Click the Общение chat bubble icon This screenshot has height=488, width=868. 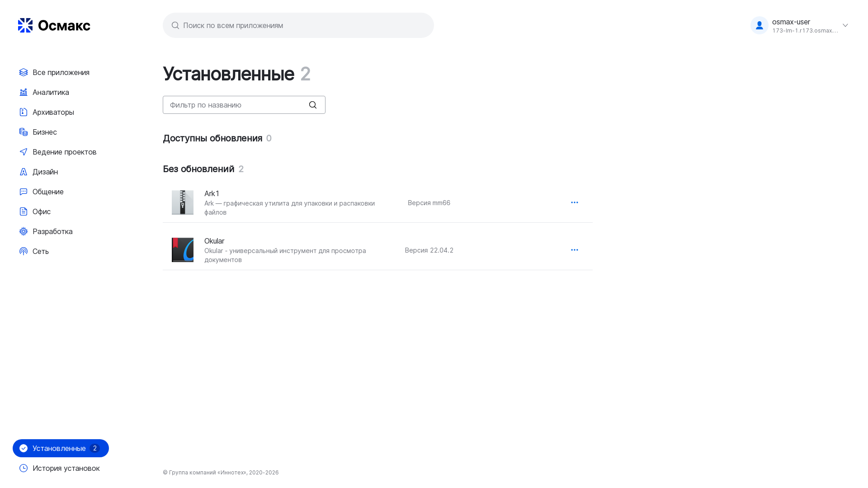tap(23, 192)
